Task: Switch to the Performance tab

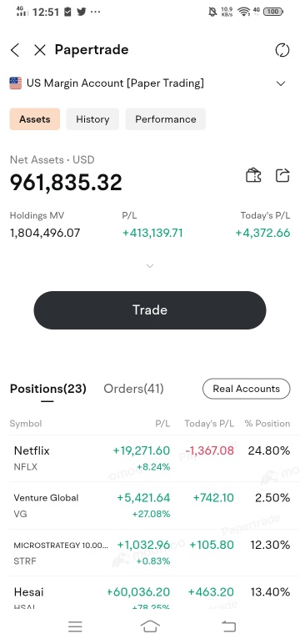Action: [165, 119]
